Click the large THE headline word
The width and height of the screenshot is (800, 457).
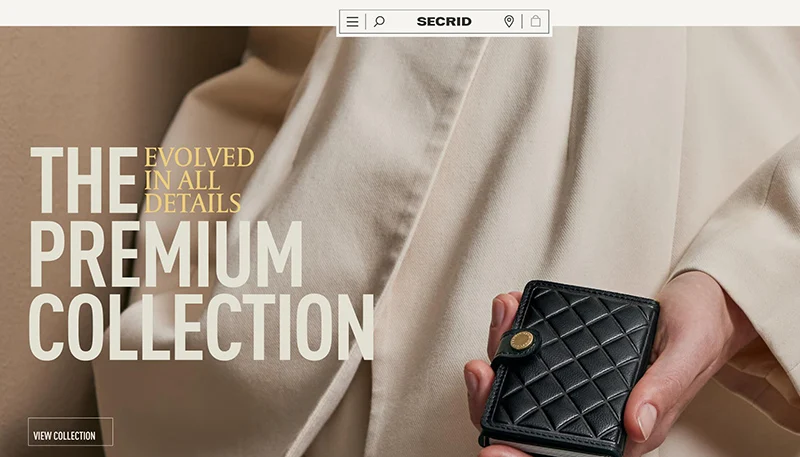(84, 180)
